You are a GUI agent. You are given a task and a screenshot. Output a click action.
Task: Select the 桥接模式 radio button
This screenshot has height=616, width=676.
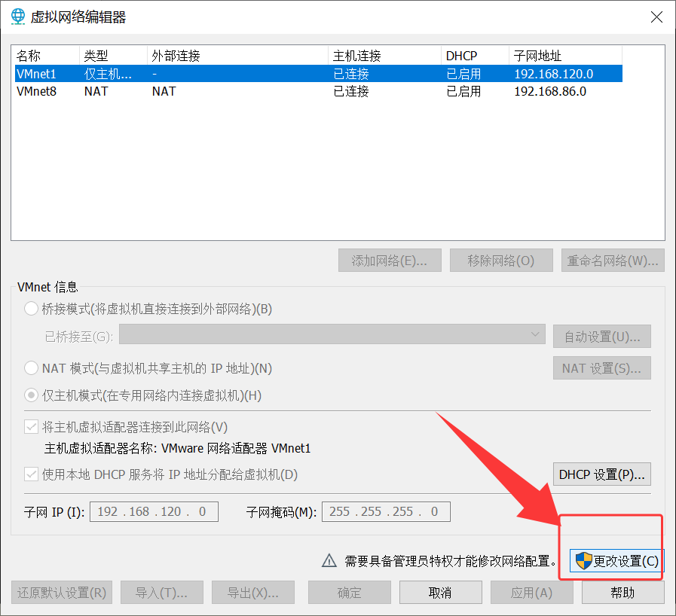pyautogui.click(x=31, y=309)
